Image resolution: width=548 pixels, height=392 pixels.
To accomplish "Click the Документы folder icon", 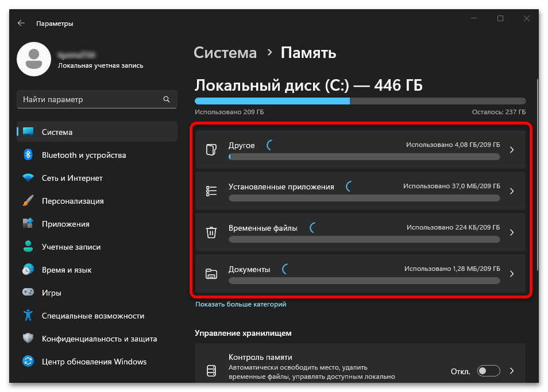I will (x=211, y=274).
